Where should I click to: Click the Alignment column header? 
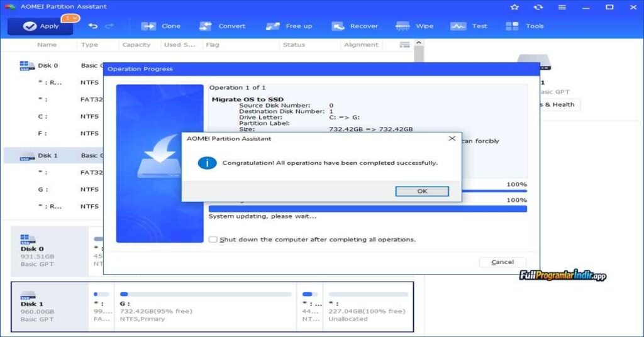361,45
